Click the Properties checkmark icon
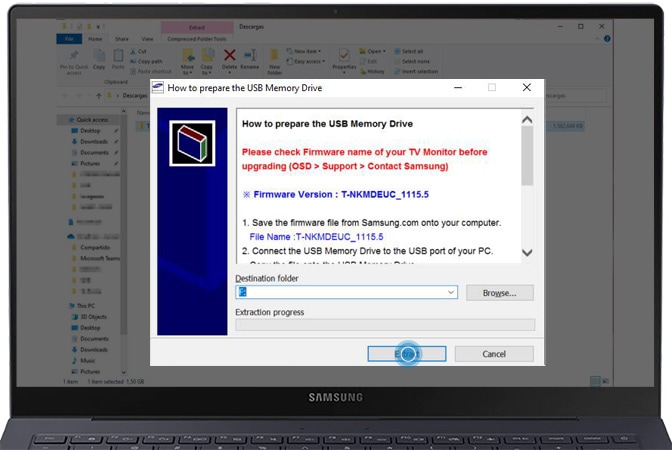The image size is (672, 450). pos(344,56)
